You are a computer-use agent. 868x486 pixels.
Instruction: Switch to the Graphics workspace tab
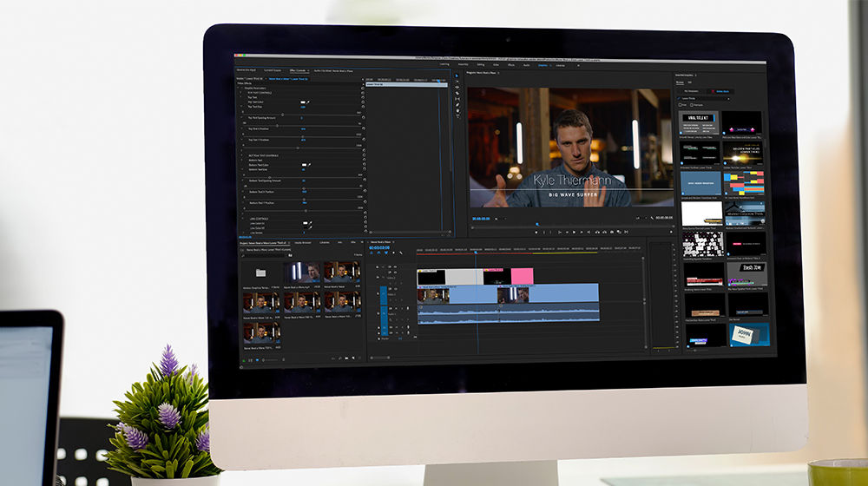tap(542, 65)
